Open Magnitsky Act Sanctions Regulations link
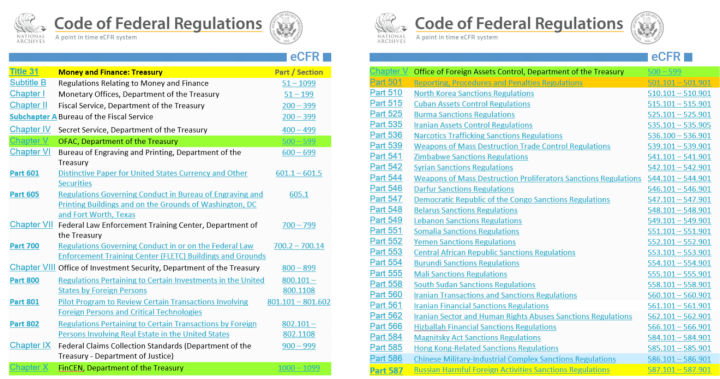 pos(471,337)
